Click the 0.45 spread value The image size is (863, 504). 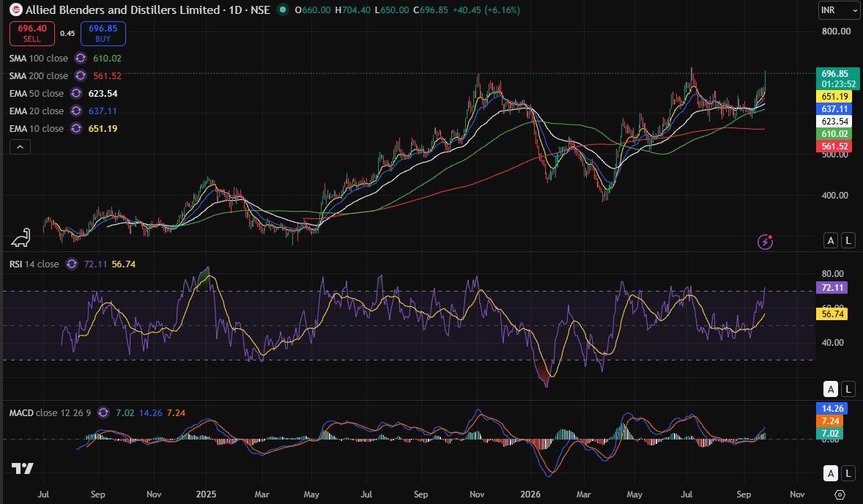pos(67,34)
